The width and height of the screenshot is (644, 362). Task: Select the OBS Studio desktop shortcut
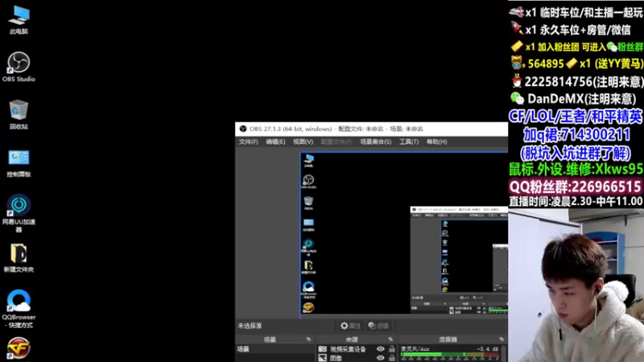(x=19, y=67)
